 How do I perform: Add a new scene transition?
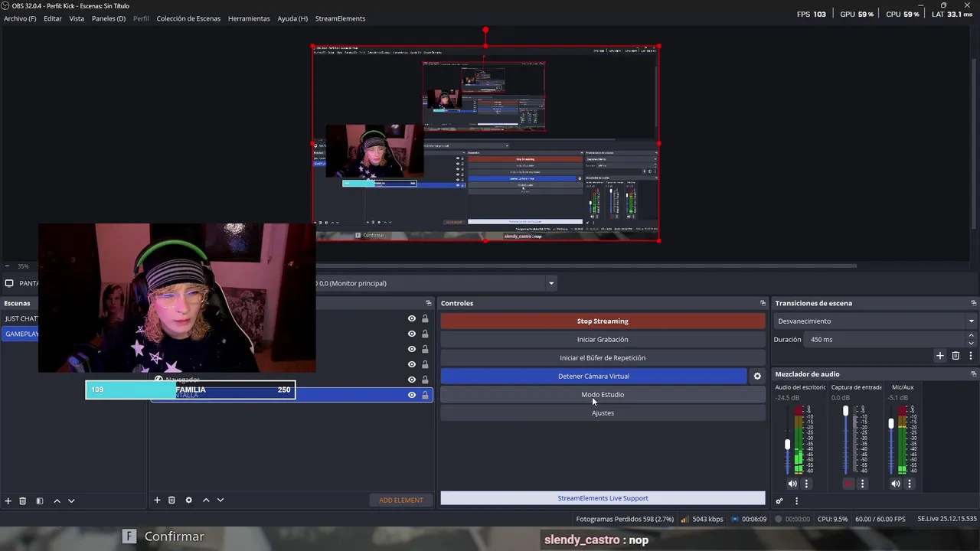pyautogui.click(x=940, y=356)
